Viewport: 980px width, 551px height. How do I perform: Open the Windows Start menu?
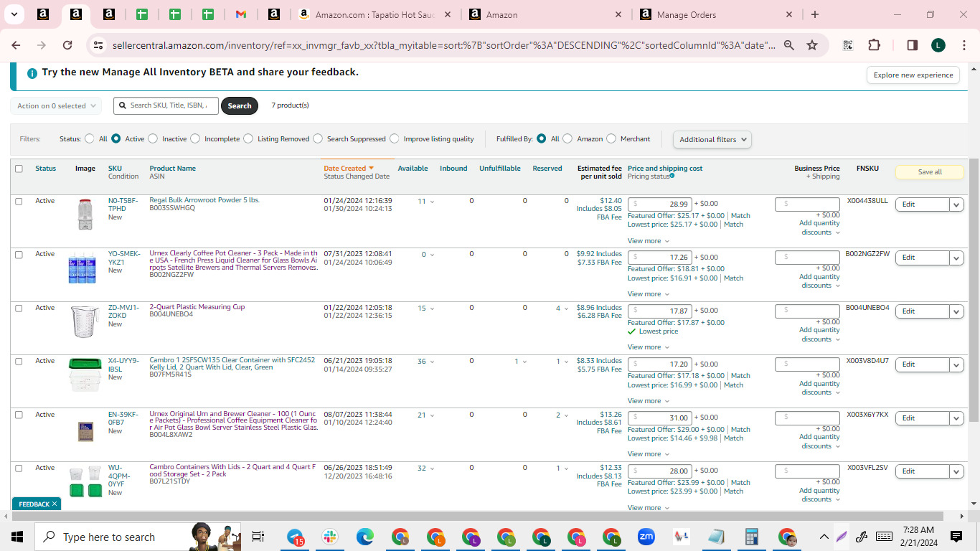[x=17, y=537]
